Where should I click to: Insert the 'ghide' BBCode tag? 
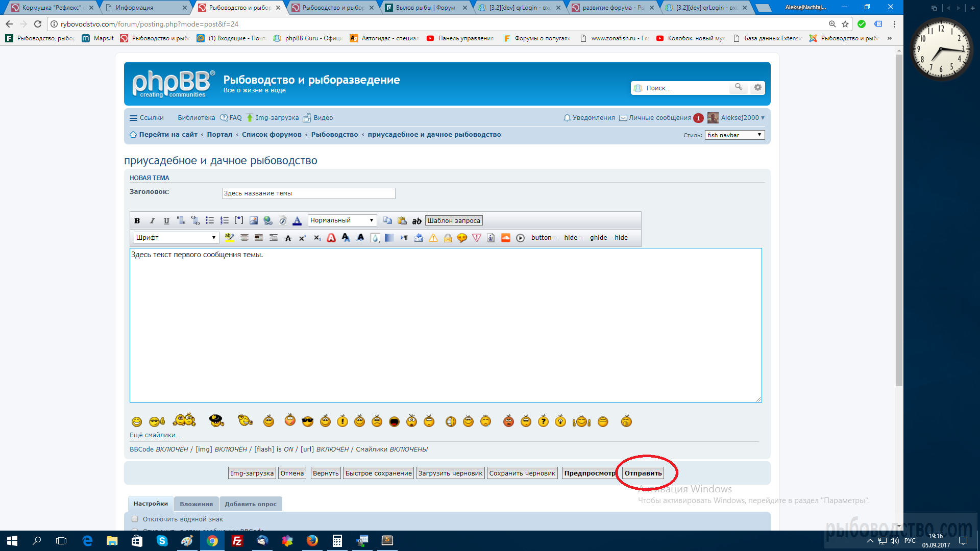point(598,237)
